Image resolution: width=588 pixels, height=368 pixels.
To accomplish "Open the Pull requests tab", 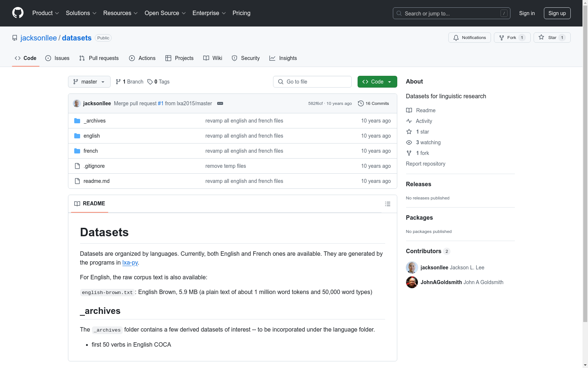I will point(99,58).
